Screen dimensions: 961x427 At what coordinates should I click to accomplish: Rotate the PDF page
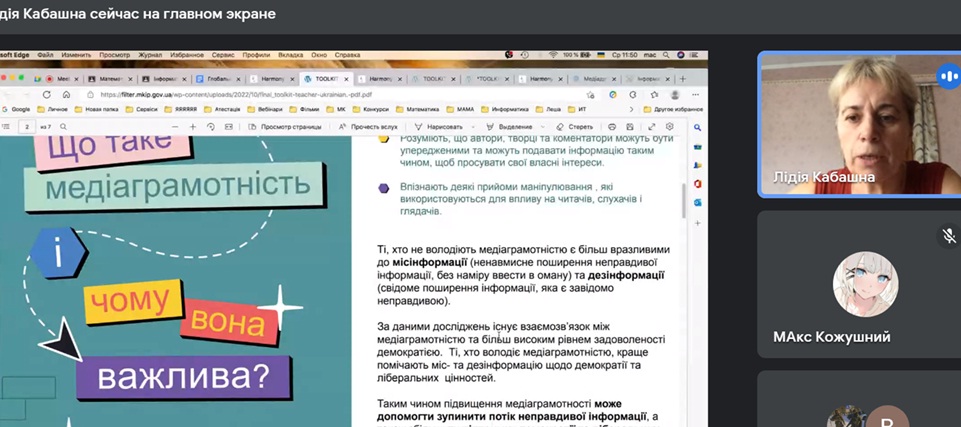[x=211, y=127]
